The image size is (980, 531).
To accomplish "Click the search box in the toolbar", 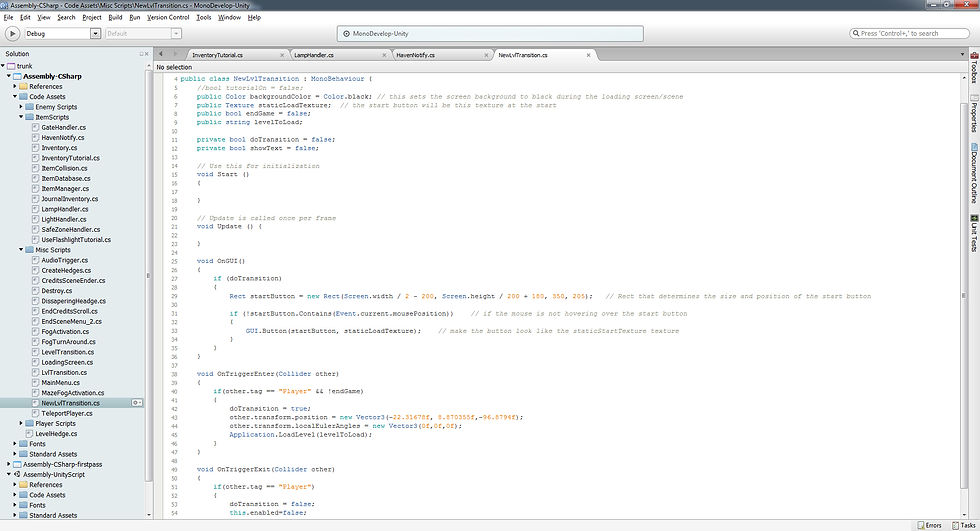I will click(909, 33).
